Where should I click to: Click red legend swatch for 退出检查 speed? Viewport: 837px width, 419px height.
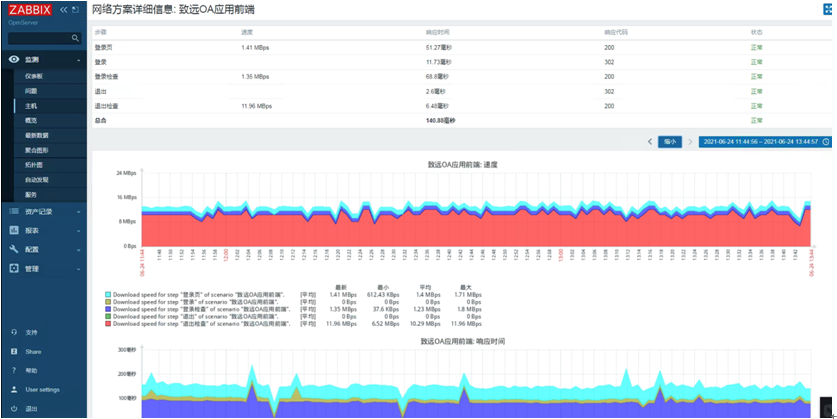coord(108,324)
